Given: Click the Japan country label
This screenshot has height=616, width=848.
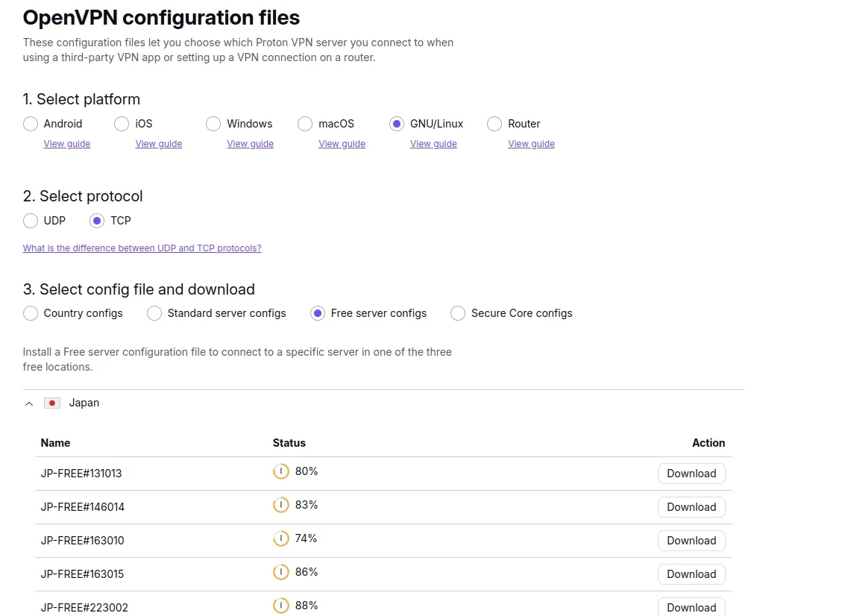Looking at the screenshot, I should pyautogui.click(x=84, y=403).
